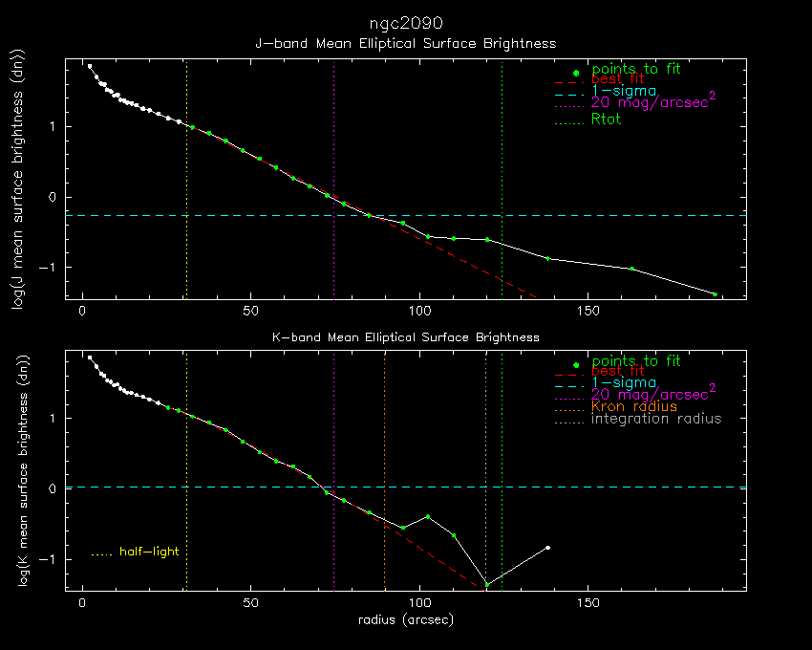Viewport: 812px width, 650px height.
Task: Click the last white data point in K-band plot
Action: tap(547, 548)
